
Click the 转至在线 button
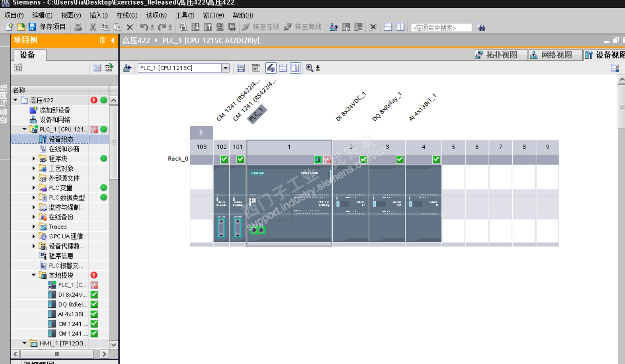pos(261,27)
